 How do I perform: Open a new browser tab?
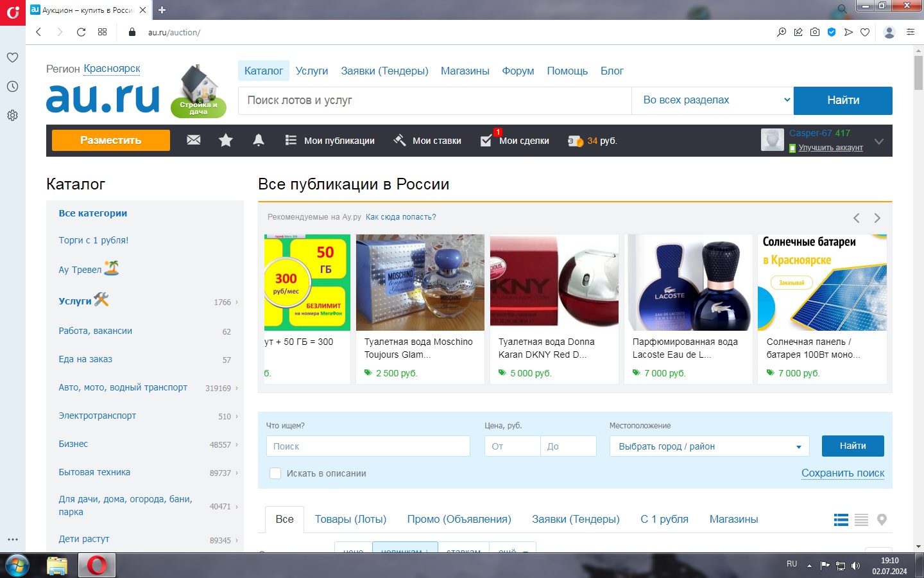point(162,10)
